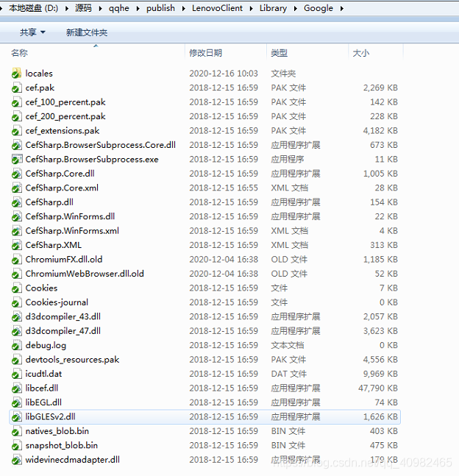Click CefSharp.BrowserSubprocess.Core.dll file icon
Image resolution: width=459 pixels, height=476 pixels.
[x=17, y=145]
